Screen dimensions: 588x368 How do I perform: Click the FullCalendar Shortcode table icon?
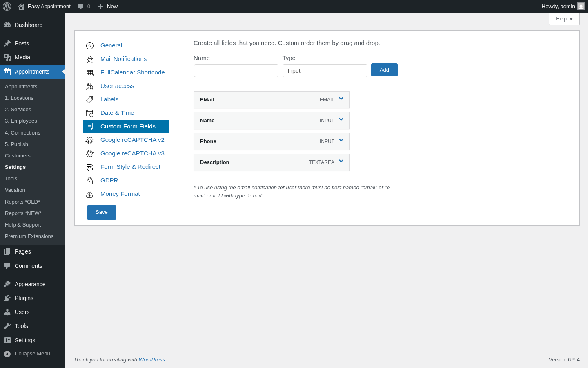click(x=90, y=73)
